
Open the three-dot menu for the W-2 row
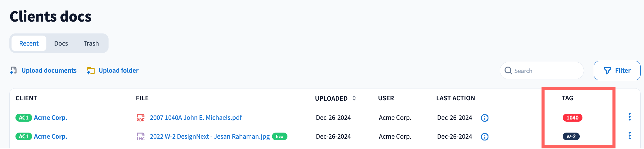point(629,136)
